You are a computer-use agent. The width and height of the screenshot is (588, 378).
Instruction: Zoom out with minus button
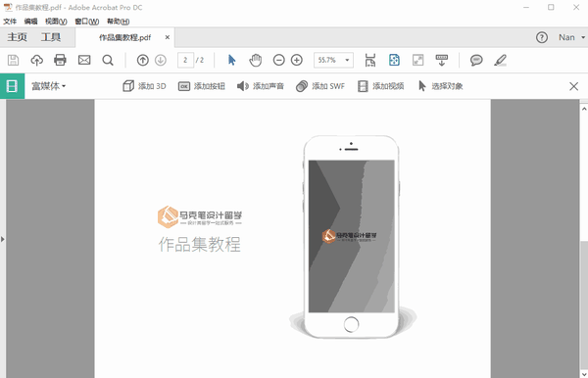pyautogui.click(x=278, y=60)
